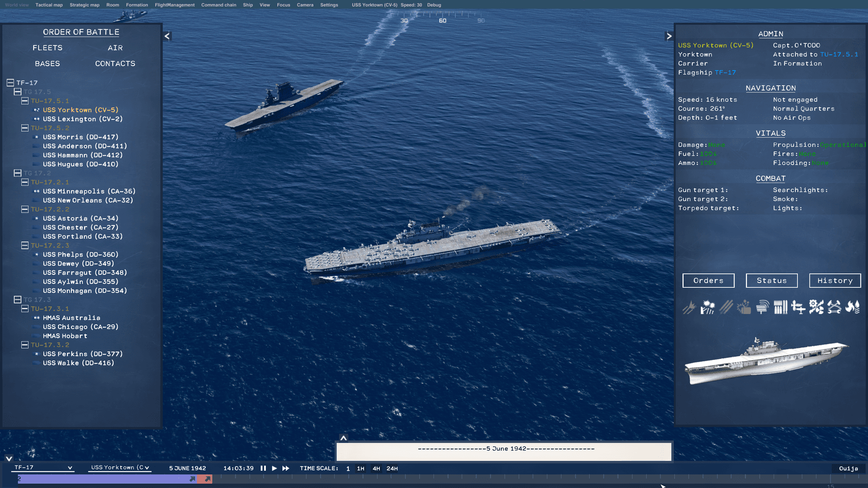
Task: Collapse the TU-17.5.1 tree node
Action: click(x=25, y=101)
